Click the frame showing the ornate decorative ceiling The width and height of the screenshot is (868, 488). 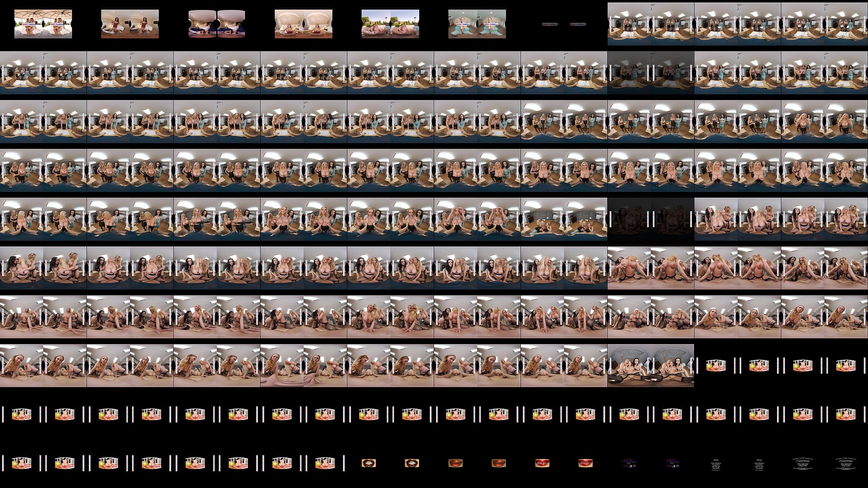[651, 366]
